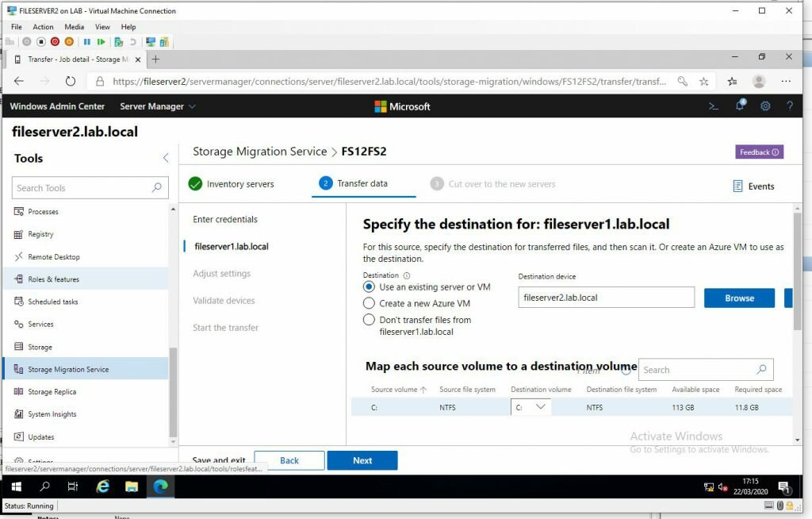Click the volume mapping Search field
This screenshot has height=519, width=812.
point(706,370)
